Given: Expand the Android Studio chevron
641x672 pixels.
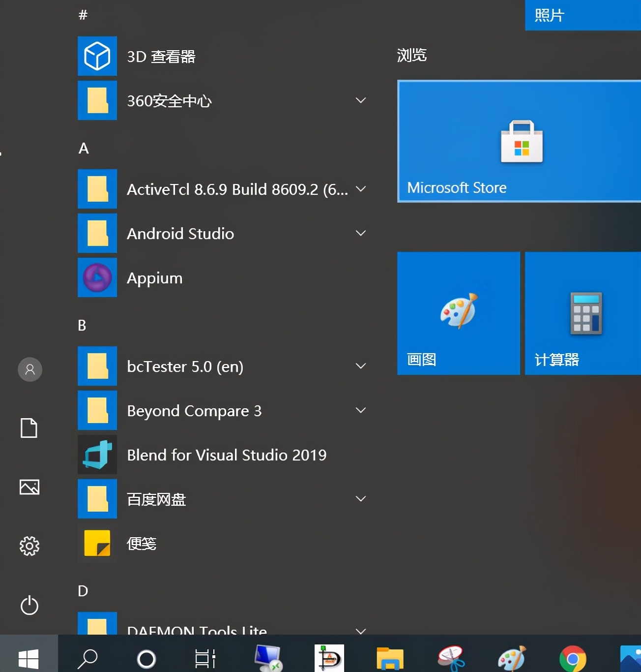Looking at the screenshot, I should coord(361,233).
